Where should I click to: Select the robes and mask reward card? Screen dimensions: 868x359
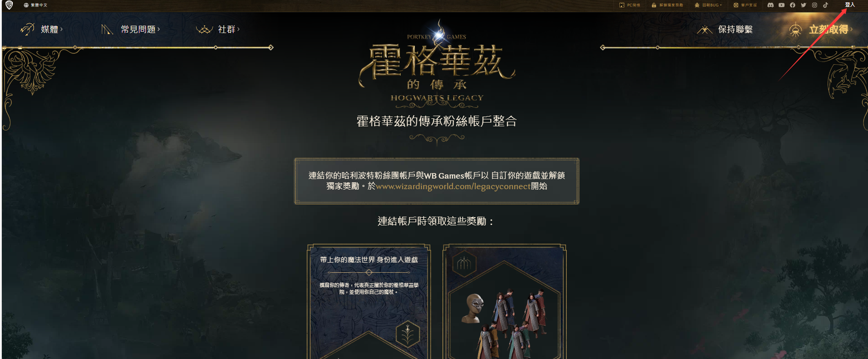coord(504,302)
